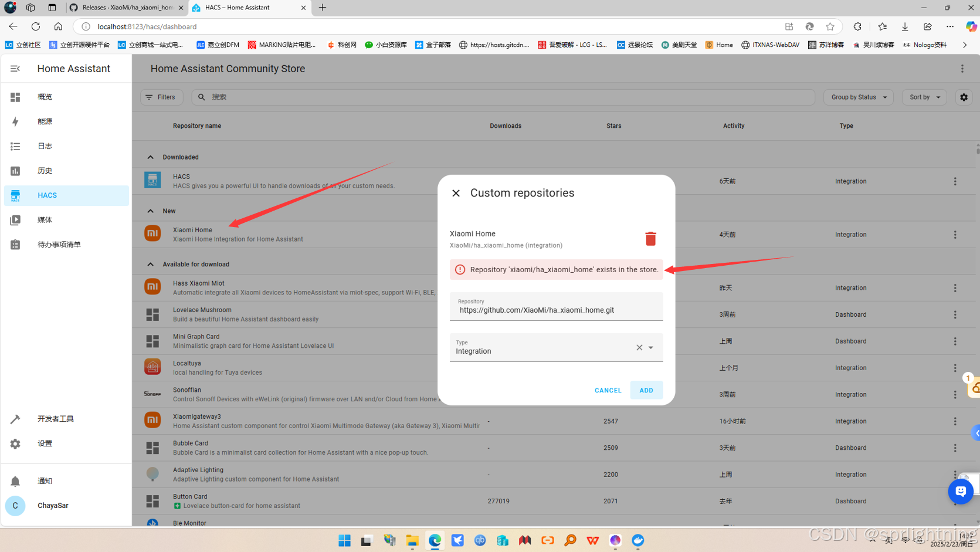
Task: Clear the Integration type selection
Action: point(639,348)
